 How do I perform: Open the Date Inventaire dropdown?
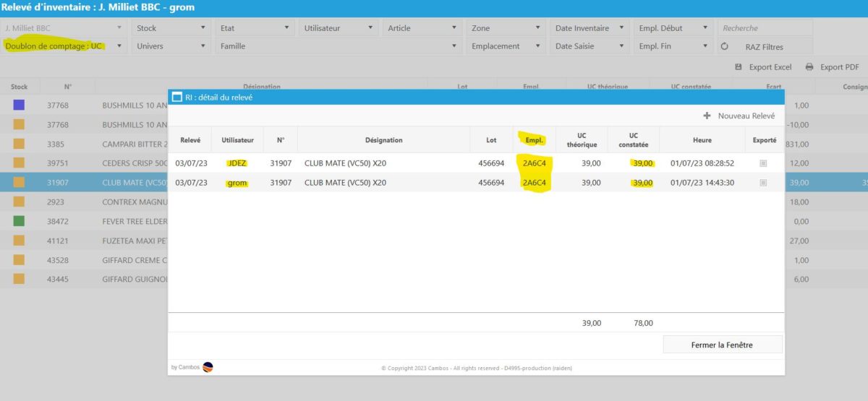point(589,28)
